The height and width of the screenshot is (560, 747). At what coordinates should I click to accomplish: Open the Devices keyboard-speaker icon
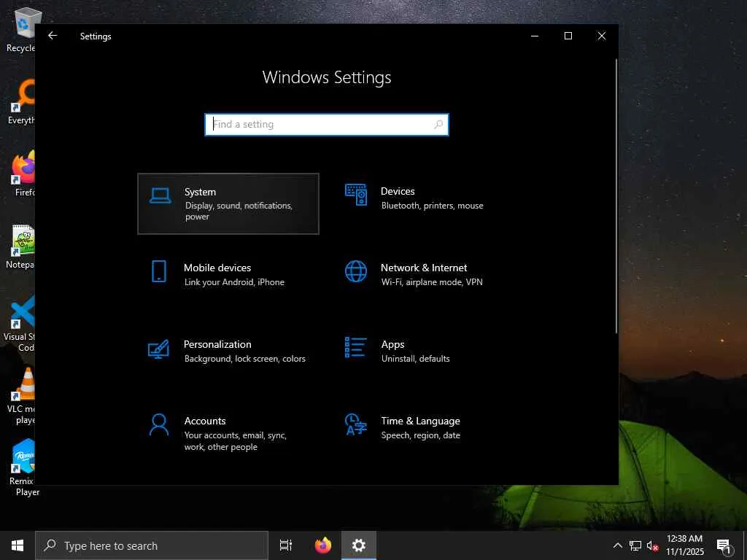coord(356,194)
